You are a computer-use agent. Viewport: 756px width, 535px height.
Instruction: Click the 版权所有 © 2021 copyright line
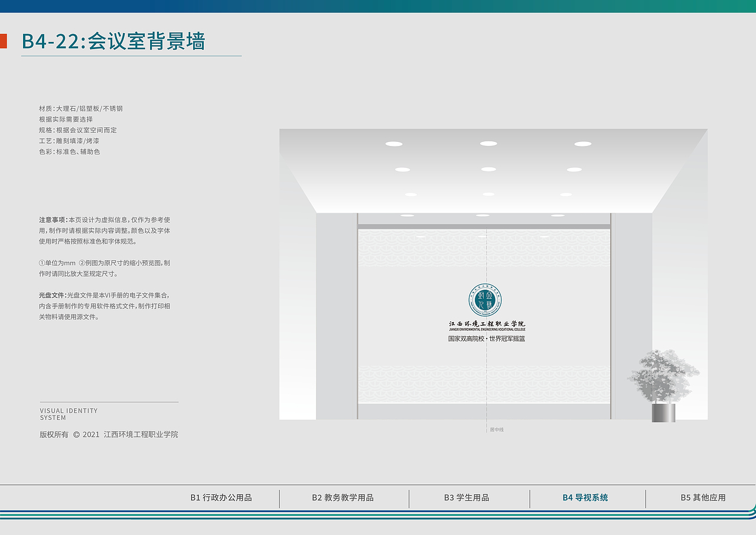click(x=109, y=435)
